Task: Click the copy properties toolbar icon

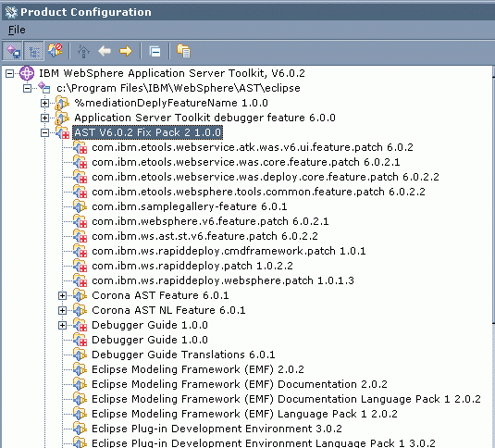Action: click(183, 51)
